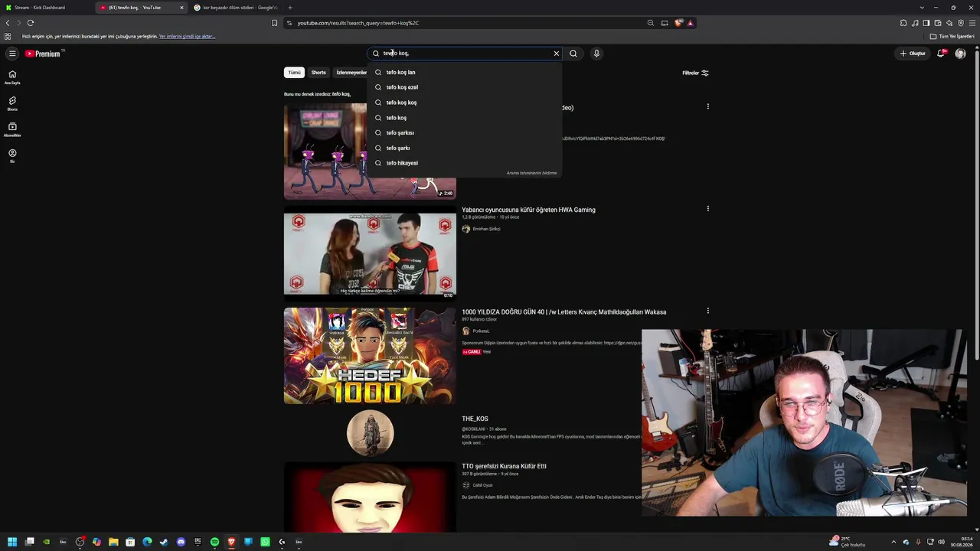Open a new browser tab
980x551 pixels.
[290, 8]
